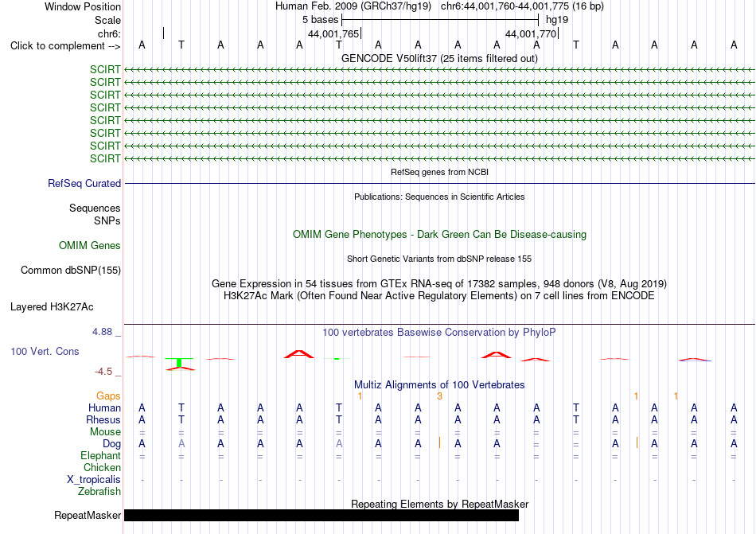Click the Layered H3K27Ac label
The image size is (756, 534).
(52, 307)
